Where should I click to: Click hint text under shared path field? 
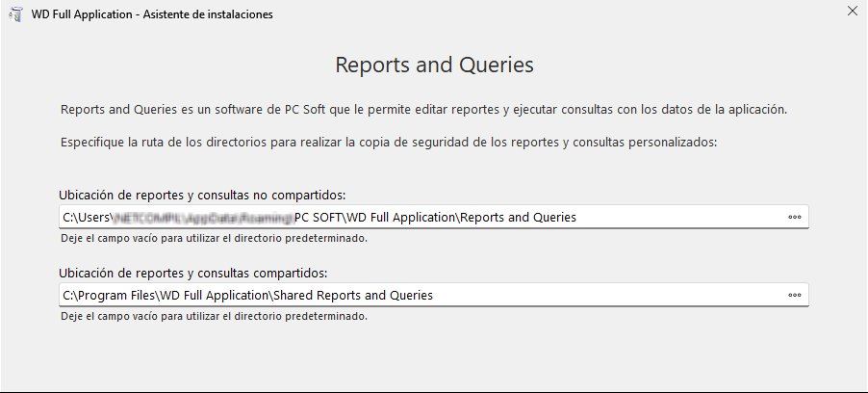[213, 317]
